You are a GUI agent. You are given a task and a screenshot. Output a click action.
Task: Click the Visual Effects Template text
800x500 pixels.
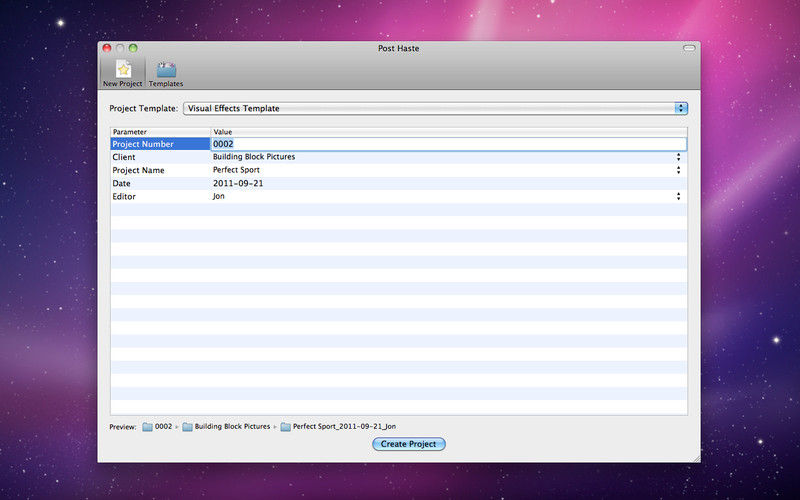(x=234, y=108)
